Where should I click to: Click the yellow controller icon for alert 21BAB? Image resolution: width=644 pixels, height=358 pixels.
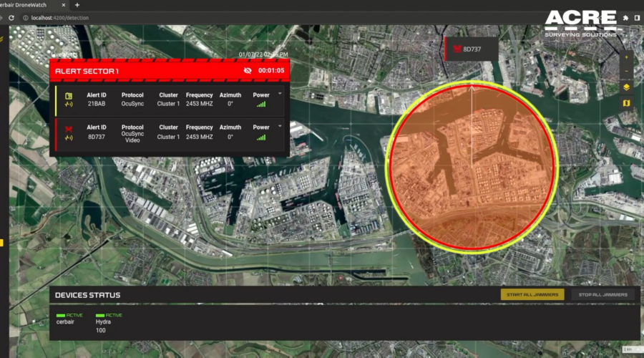click(x=69, y=96)
